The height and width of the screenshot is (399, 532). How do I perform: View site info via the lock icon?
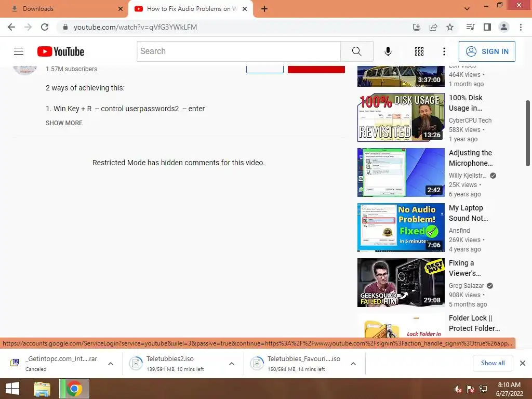point(65,27)
